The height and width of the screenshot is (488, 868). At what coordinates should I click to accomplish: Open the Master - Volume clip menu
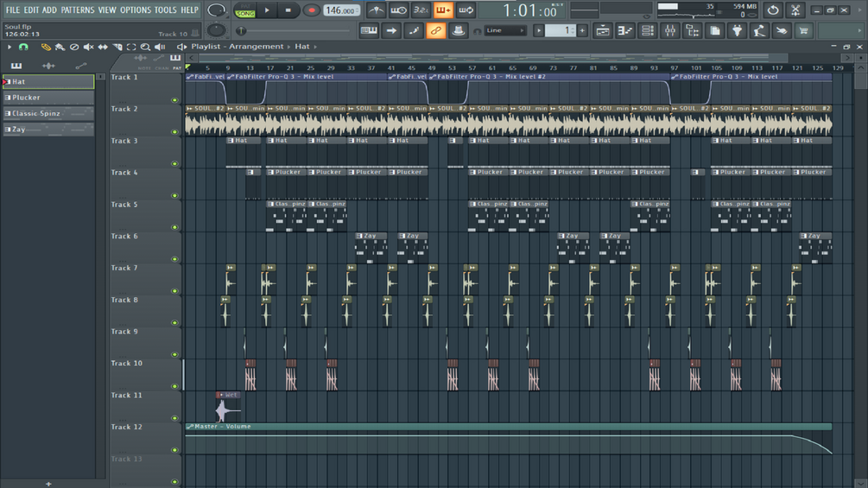(190, 427)
